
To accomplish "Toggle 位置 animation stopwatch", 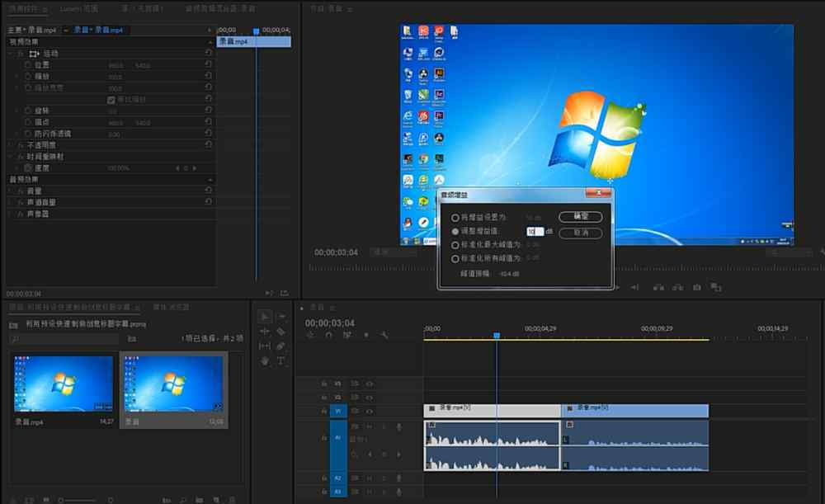I will 28,64.
